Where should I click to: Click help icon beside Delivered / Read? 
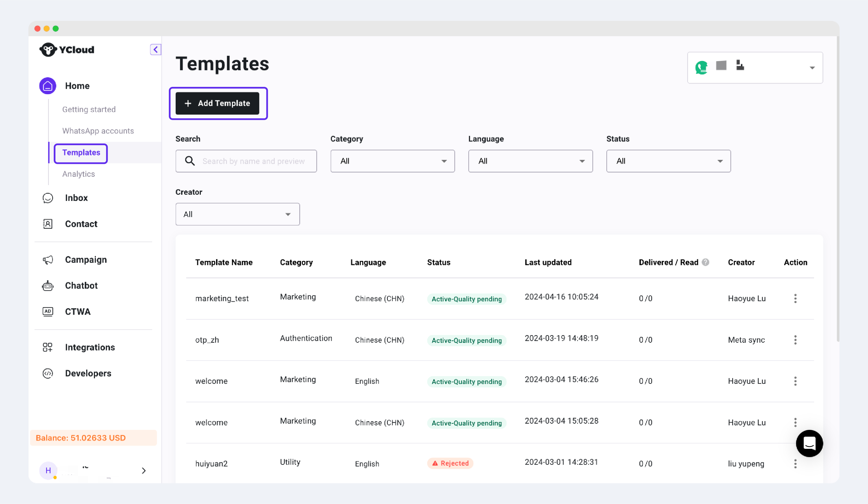705,262
